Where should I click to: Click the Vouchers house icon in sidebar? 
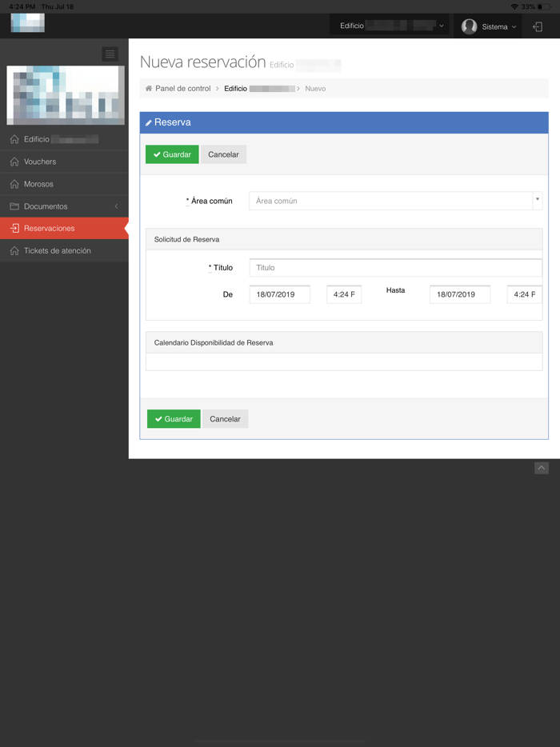14,162
